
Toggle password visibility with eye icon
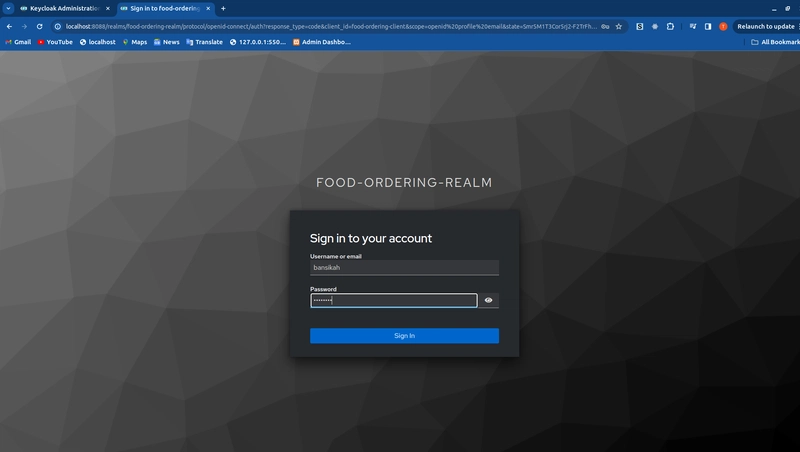click(x=488, y=300)
